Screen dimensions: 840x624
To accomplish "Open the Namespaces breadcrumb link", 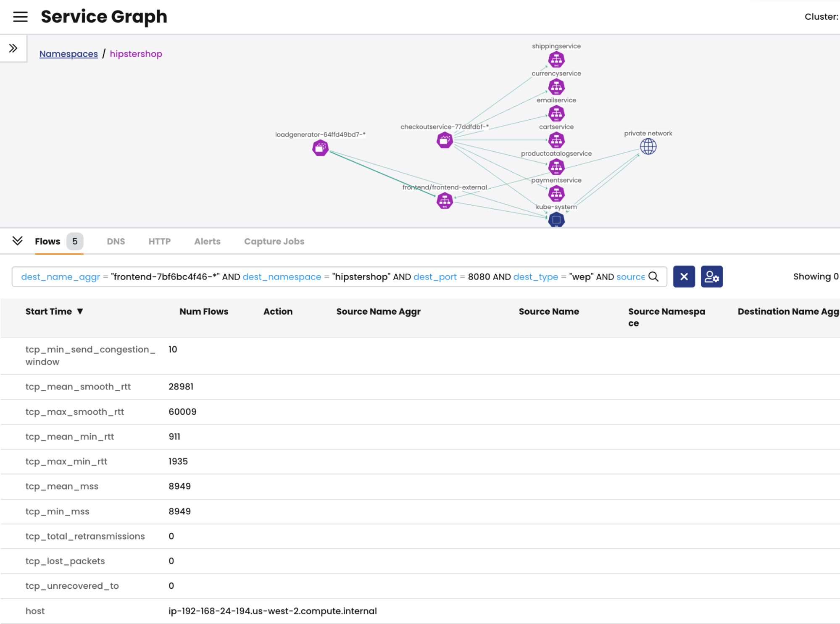I will pyautogui.click(x=68, y=54).
